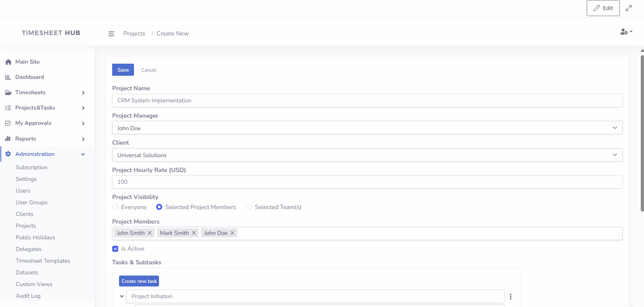
Task: Select the Selected Team(s) radio button
Action: click(249, 207)
